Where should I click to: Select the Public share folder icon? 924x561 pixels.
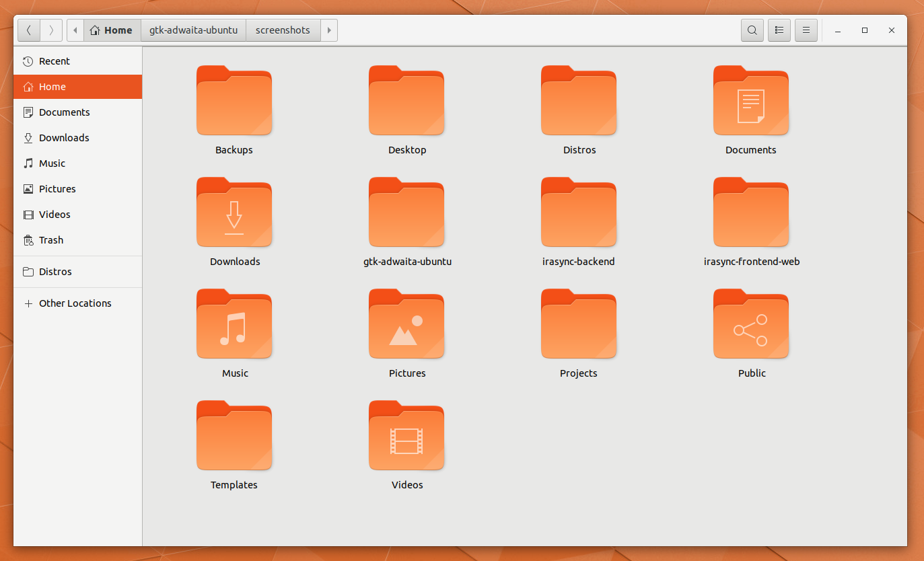(751, 326)
